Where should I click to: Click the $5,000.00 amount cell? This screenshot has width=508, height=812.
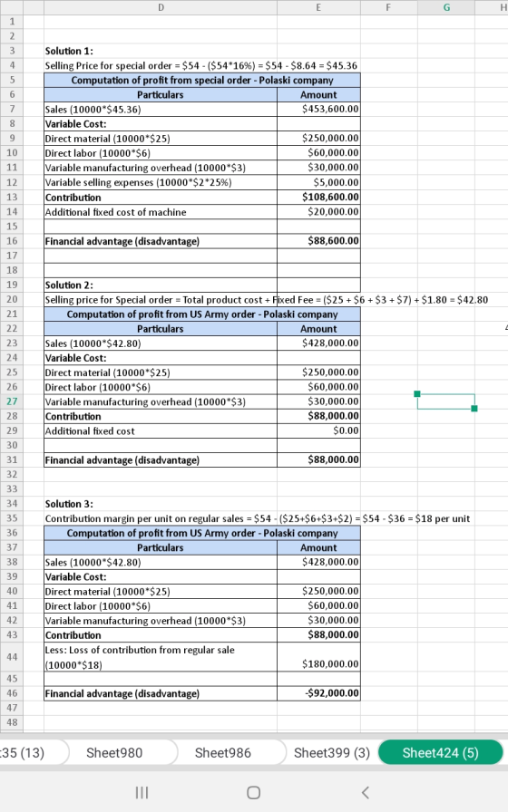318,182
